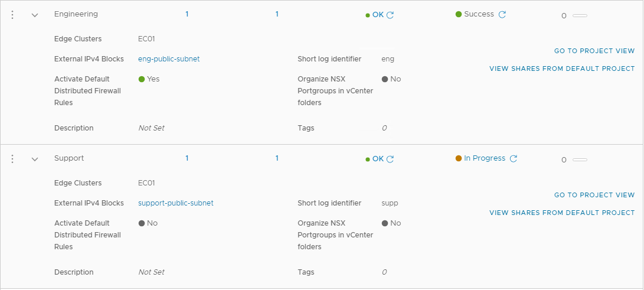Refresh the Engineering OK status
This screenshot has width=644, height=290.
tap(390, 15)
